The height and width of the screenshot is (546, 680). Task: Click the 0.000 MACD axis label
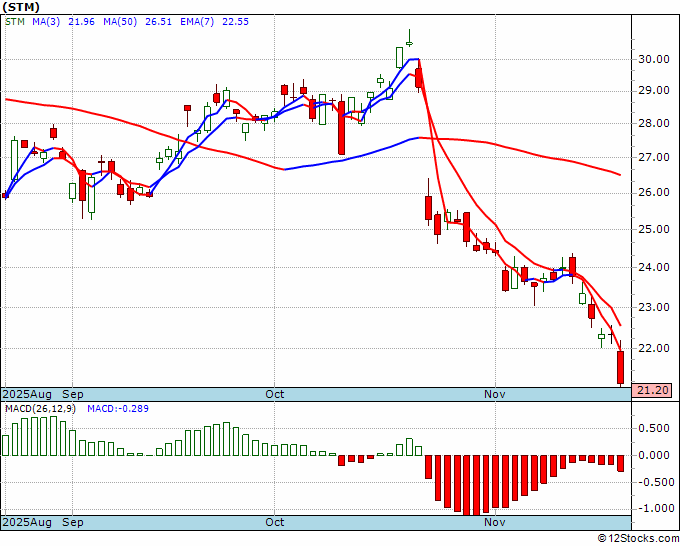pos(654,455)
